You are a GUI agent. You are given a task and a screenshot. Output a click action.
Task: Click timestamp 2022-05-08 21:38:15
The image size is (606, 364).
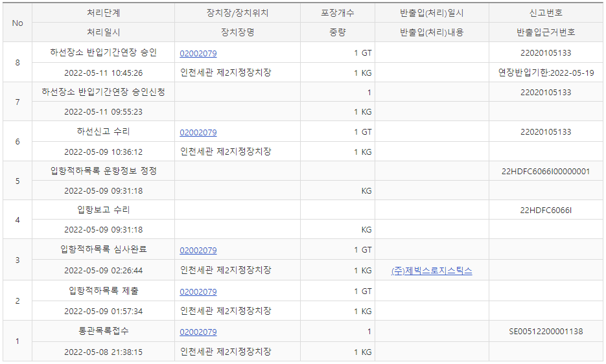coord(103,352)
